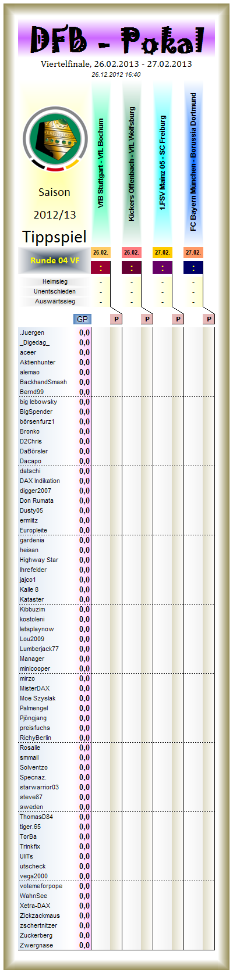Open the VfB Stuttgart - VfL Bochum match column
The image size is (233, 980).
(101, 163)
